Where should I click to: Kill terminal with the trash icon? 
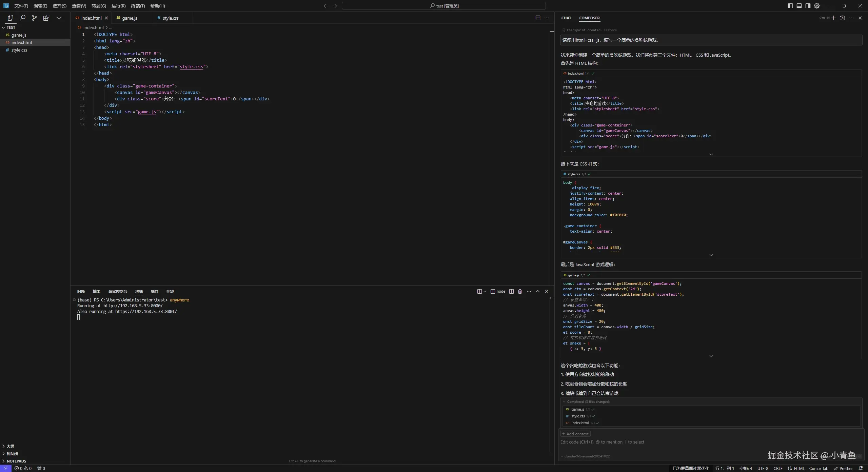pyautogui.click(x=520, y=292)
